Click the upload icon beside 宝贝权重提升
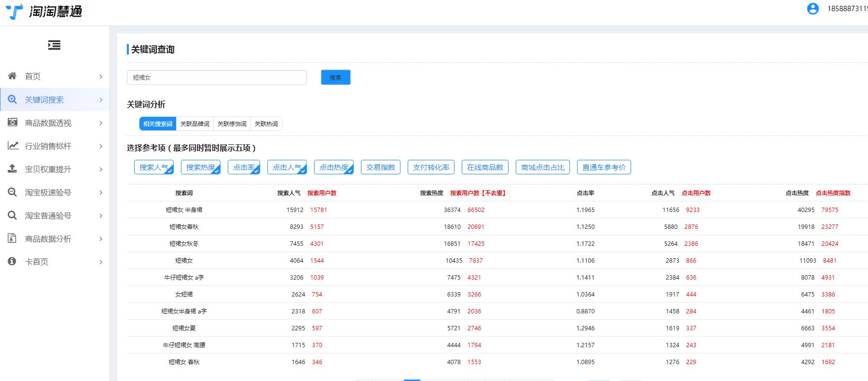Viewport: 868px width, 381px height. click(13, 169)
